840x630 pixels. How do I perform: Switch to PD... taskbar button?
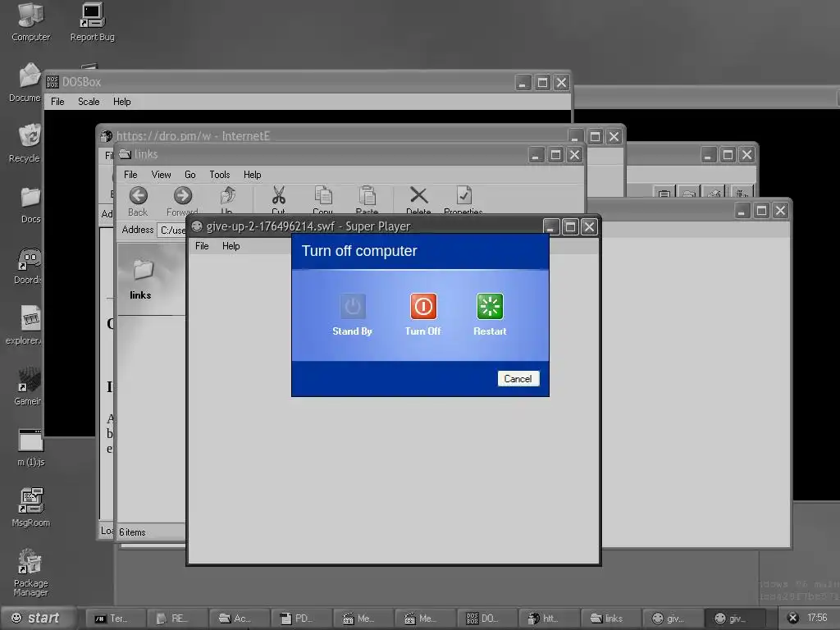click(300, 619)
